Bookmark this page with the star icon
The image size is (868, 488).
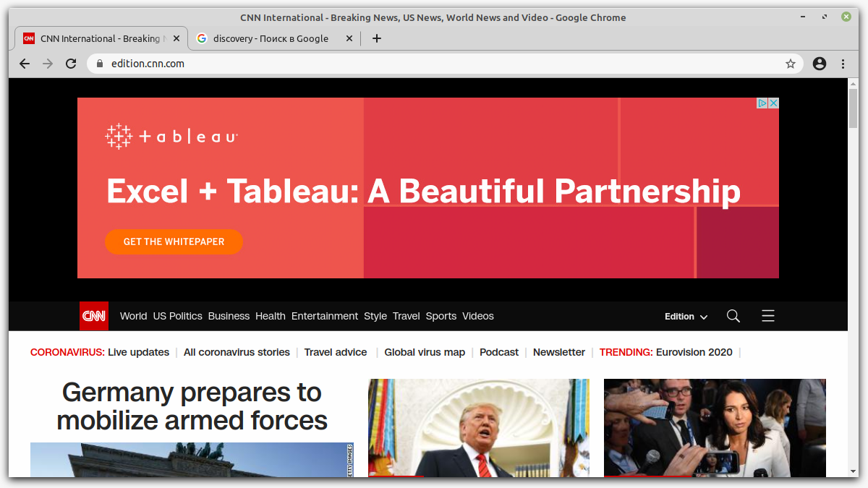point(791,64)
